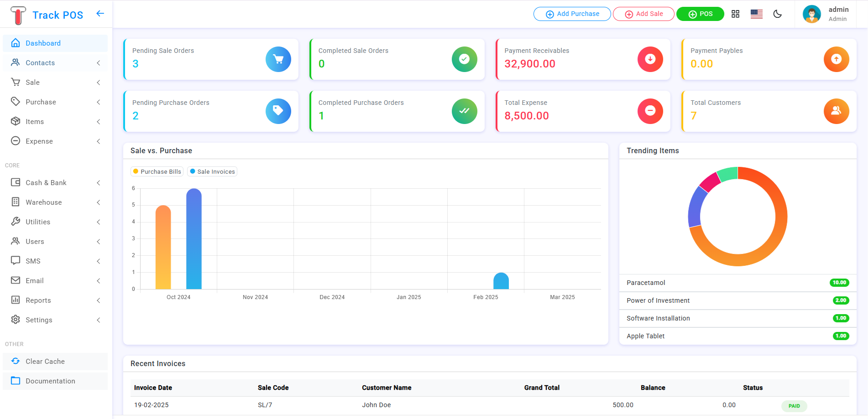This screenshot has width=868, height=419.
Task: Expand the Contacts menu chevron
Action: (99, 63)
